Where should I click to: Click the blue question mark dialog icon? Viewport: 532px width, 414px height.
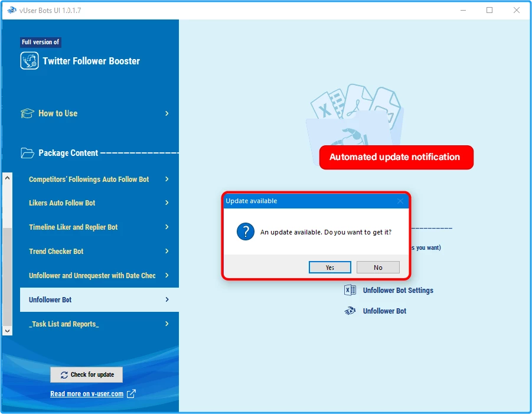pyautogui.click(x=245, y=232)
